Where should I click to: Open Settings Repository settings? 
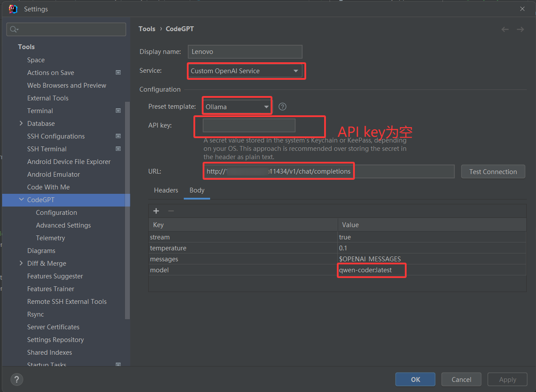point(55,339)
